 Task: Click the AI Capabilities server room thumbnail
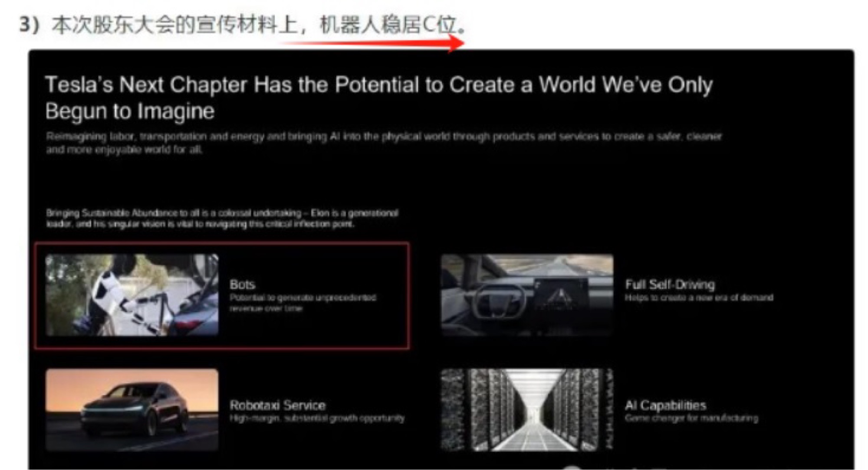click(527, 409)
